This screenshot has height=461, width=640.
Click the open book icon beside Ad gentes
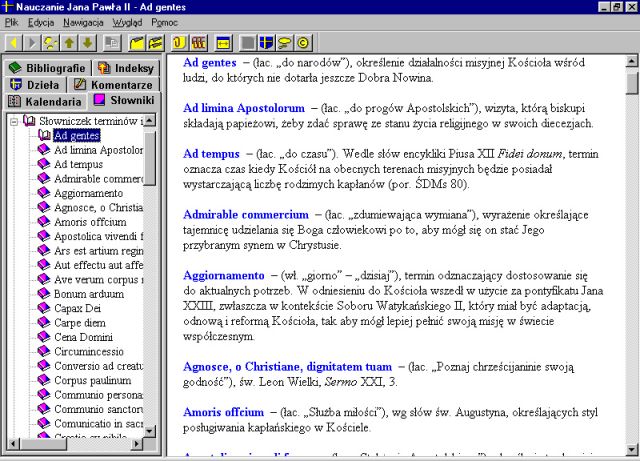click(44, 135)
